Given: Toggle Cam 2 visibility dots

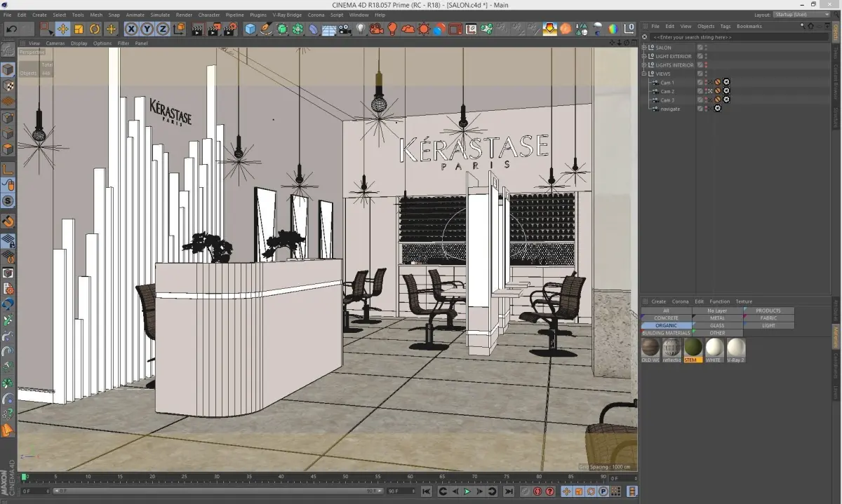Looking at the screenshot, I should point(707,91).
